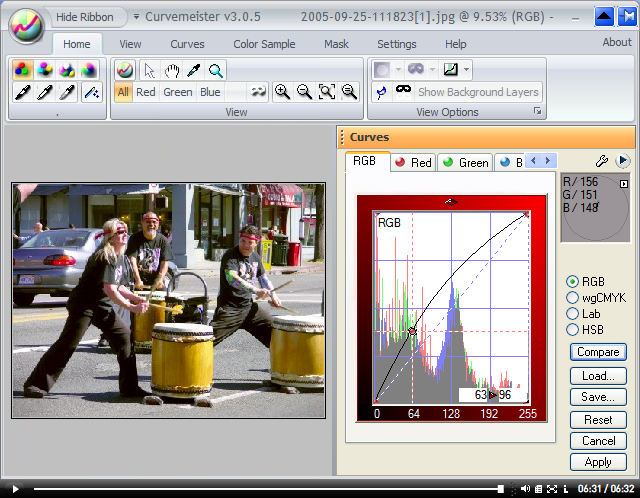Open the Settings ribbon tab
Image resolution: width=640 pixels, height=498 pixels.
(397, 44)
